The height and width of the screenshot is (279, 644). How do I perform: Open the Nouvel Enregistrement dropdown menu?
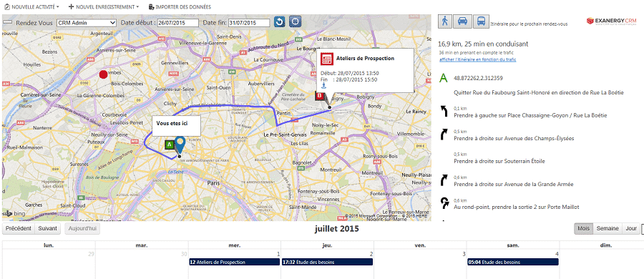click(x=104, y=7)
